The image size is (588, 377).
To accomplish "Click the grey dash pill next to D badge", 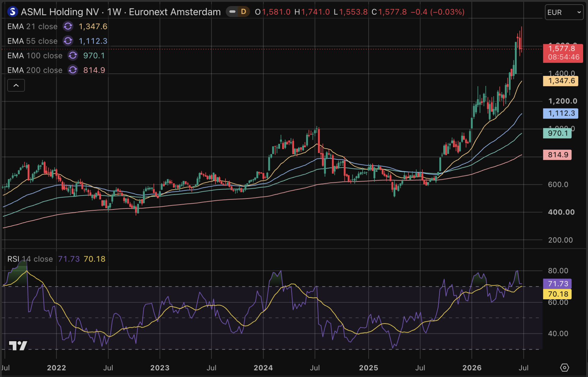I will coord(232,12).
